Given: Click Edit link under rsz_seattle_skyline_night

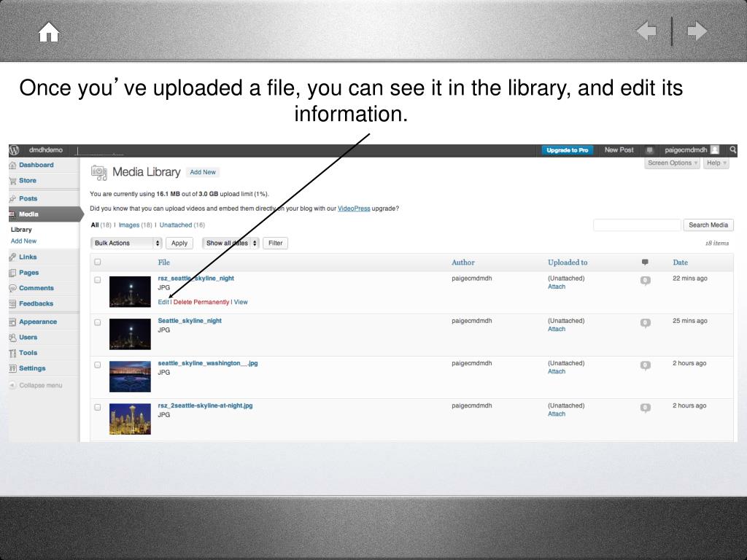Looking at the screenshot, I should (x=163, y=302).
